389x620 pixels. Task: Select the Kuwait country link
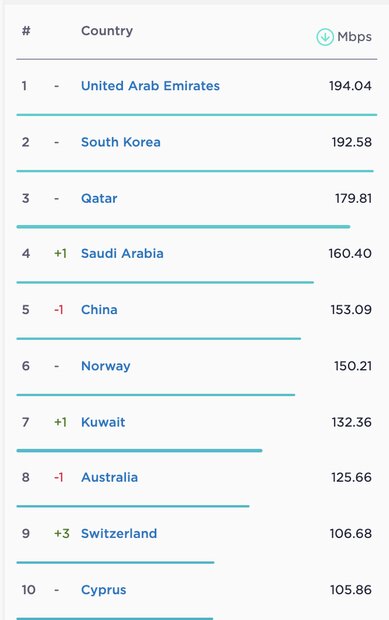click(103, 422)
